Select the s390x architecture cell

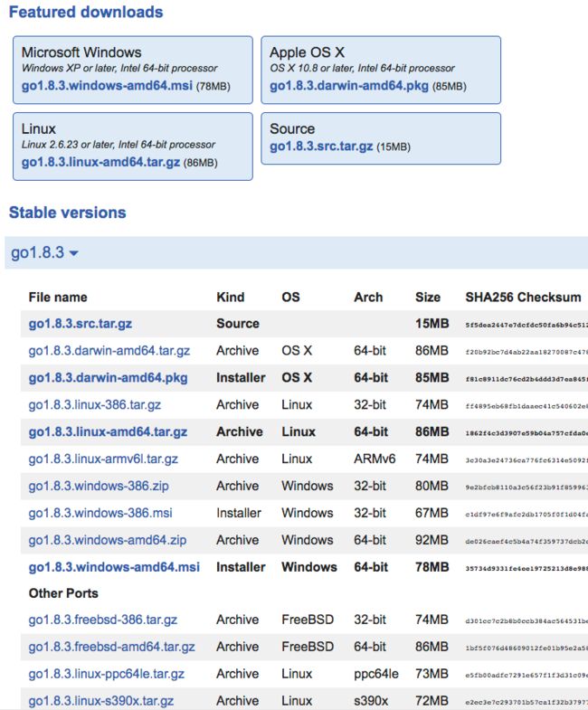pos(371,701)
